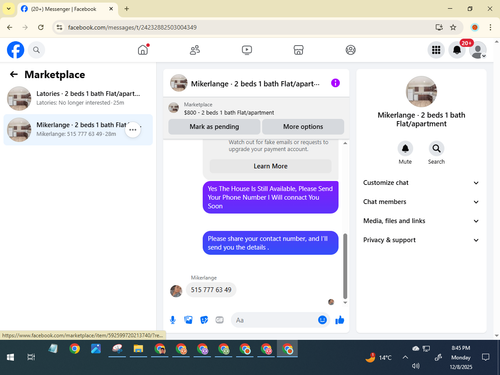500x375 pixels.
Task: Open the tab search dropdown arrow
Action: 9,9
